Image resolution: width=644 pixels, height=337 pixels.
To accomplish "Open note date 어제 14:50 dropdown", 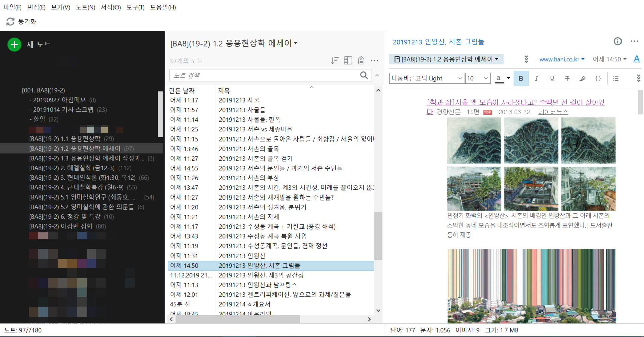I will click(609, 59).
